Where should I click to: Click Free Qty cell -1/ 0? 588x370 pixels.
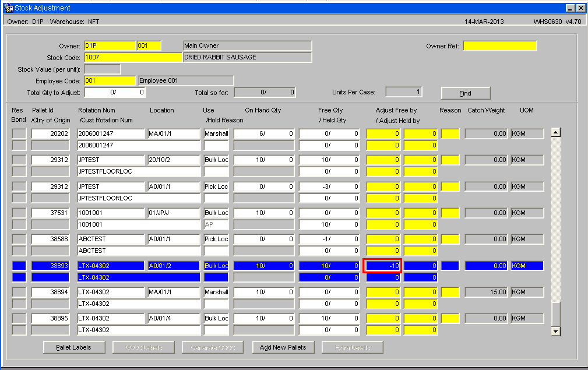click(x=329, y=239)
